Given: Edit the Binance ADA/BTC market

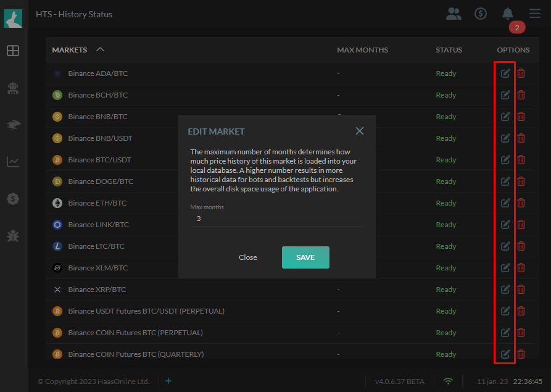Looking at the screenshot, I should click(505, 73).
